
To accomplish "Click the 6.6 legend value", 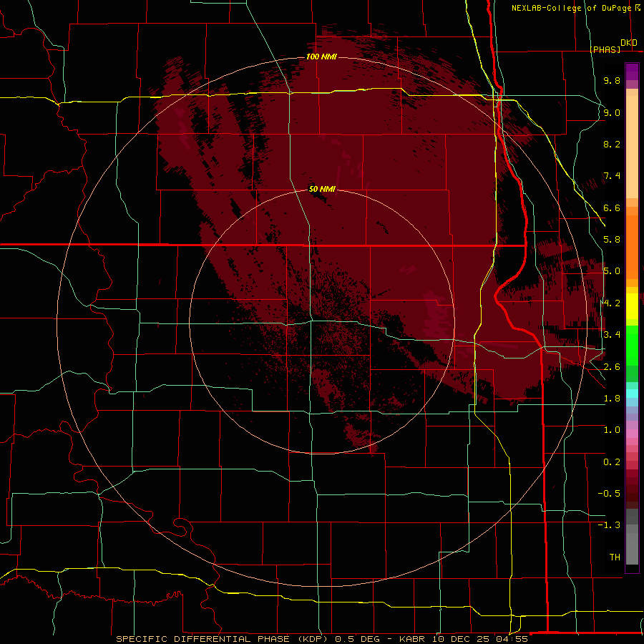I will click(x=612, y=208).
